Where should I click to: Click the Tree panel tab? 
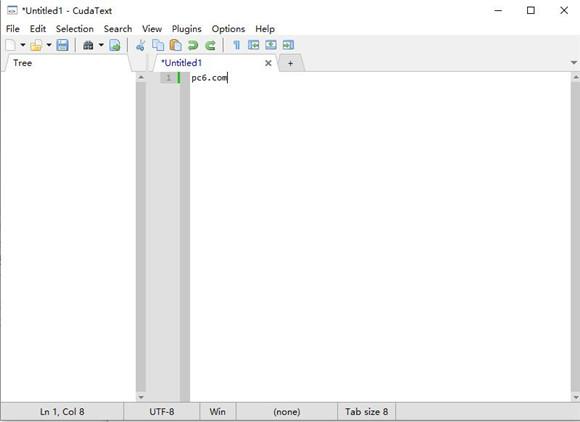click(23, 63)
